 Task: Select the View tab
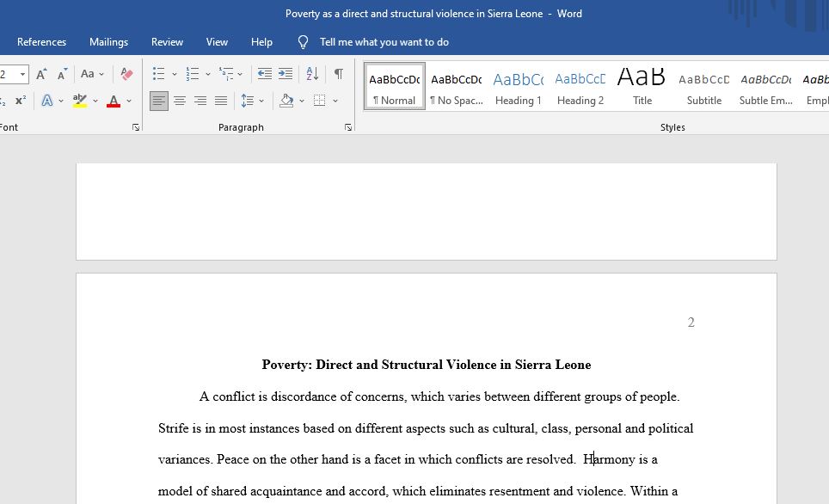pos(217,42)
